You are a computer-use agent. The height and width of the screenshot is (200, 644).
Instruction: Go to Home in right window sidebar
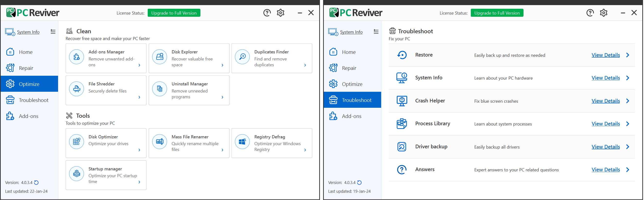(x=352, y=52)
